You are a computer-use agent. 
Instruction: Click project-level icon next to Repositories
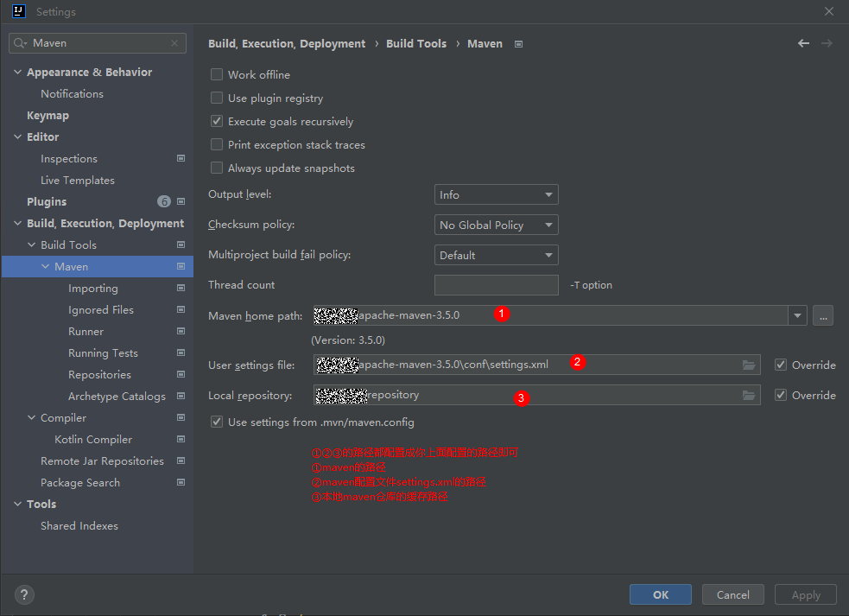181,374
